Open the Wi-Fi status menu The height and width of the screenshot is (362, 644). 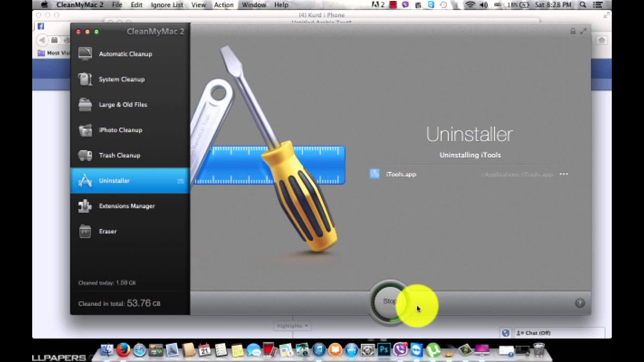point(470,5)
